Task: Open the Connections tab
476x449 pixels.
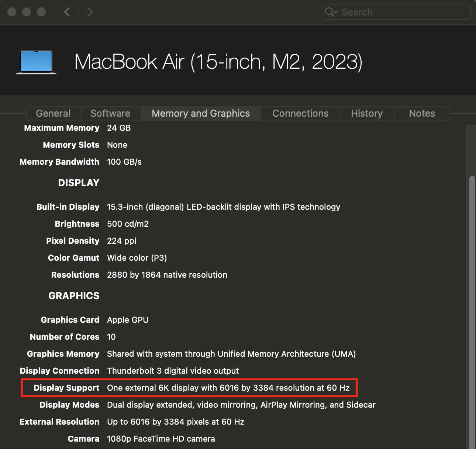Action: 300,113
